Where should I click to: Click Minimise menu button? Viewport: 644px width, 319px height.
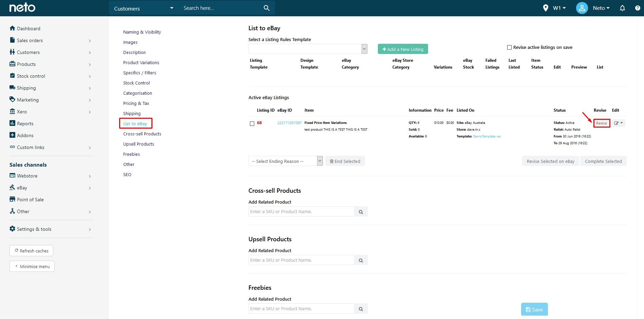coord(32,266)
